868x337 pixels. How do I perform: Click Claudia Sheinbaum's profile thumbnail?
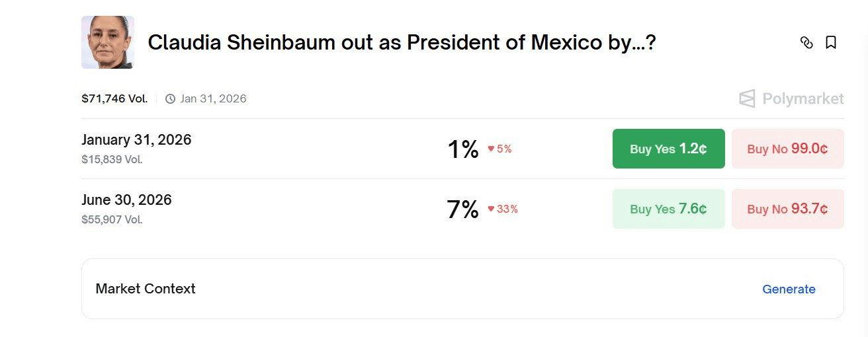tap(107, 42)
